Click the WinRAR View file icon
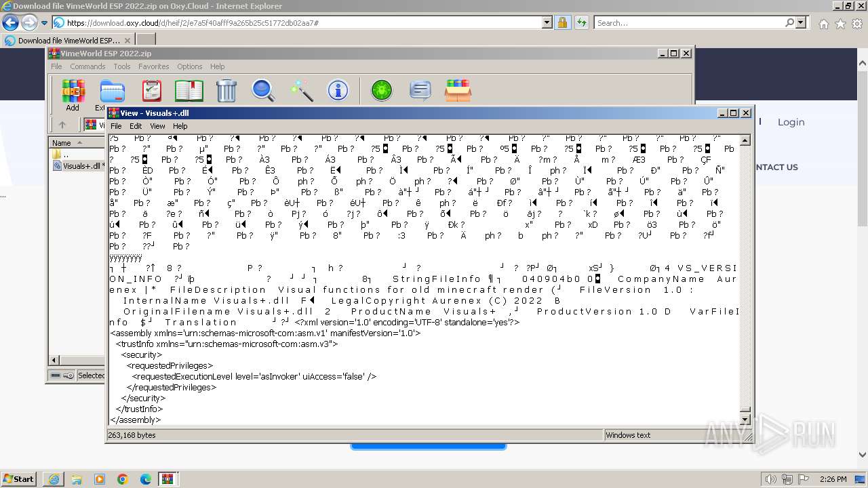 [189, 90]
